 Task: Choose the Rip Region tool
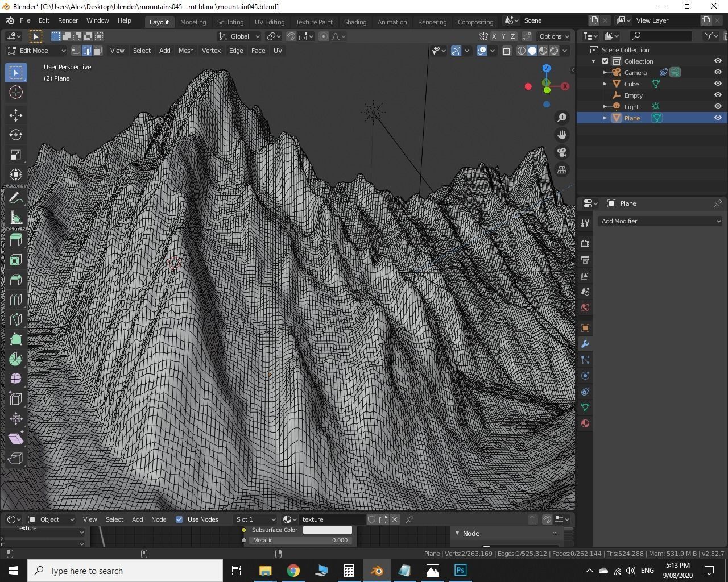pyautogui.click(x=15, y=459)
